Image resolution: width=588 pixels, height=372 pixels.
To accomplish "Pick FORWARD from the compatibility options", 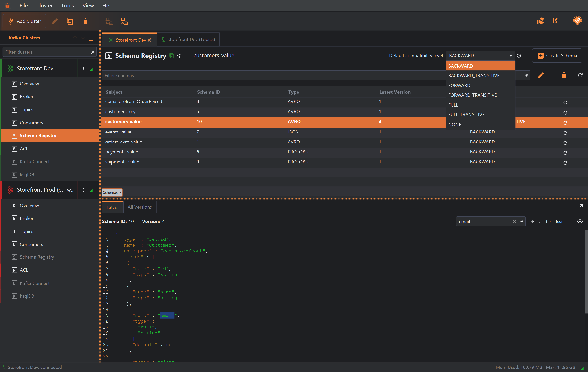I will pos(480,85).
